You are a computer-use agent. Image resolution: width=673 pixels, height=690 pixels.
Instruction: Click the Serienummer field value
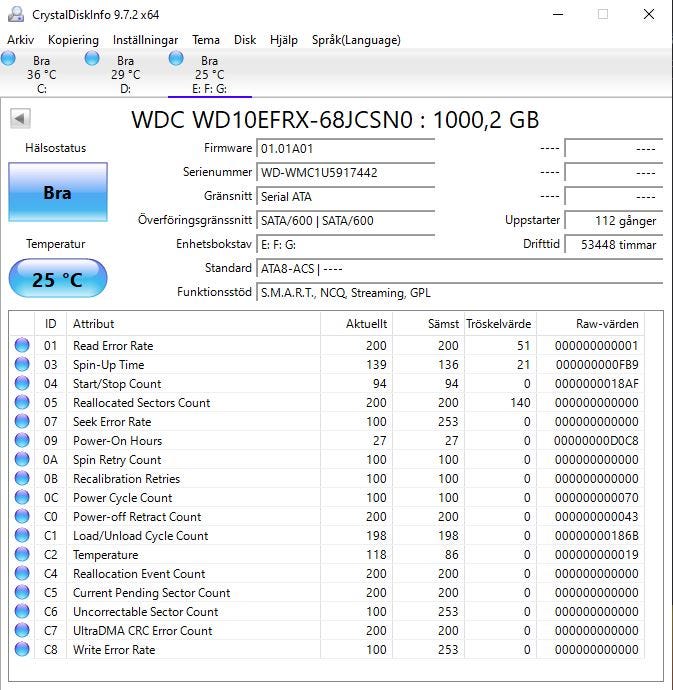(x=345, y=172)
